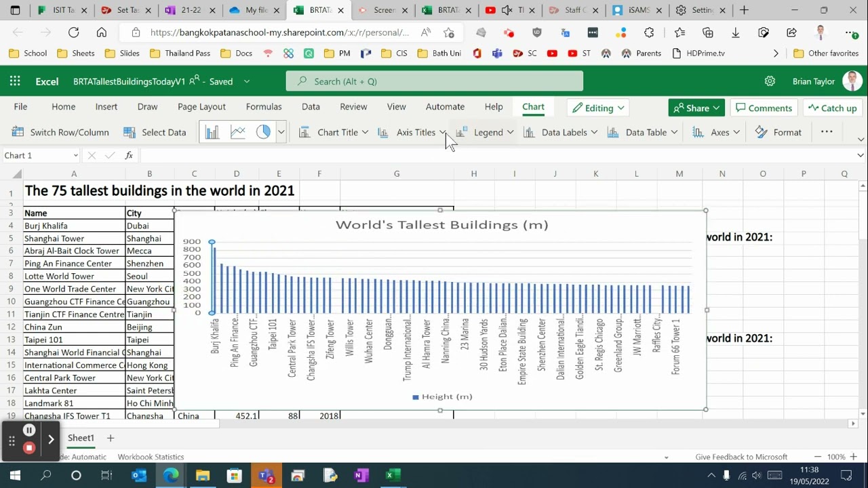This screenshot has width=868, height=488.
Task: Open the Legend dropdown
Action: tap(485, 132)
